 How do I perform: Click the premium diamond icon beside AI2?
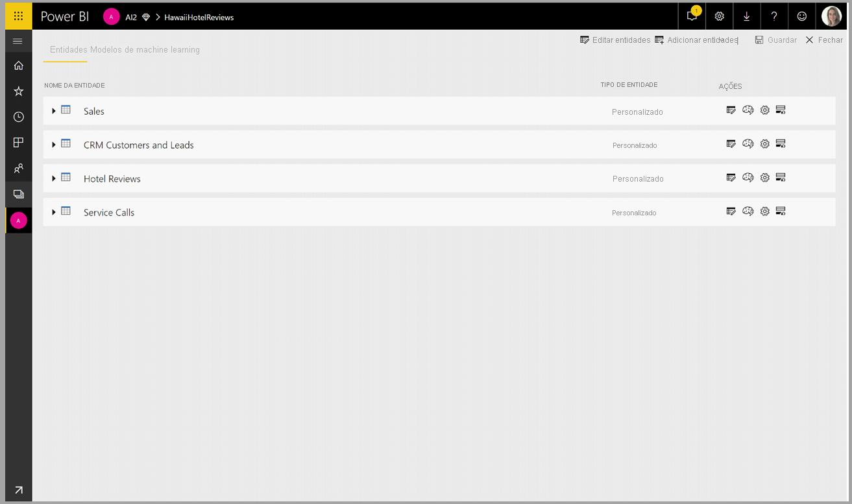tap(146, 18)
